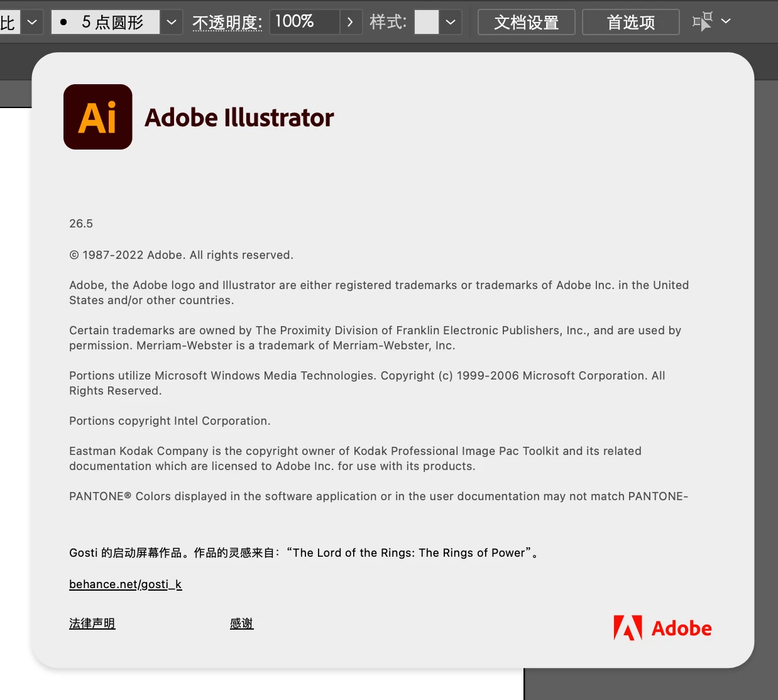Open the 法律声明 legal notices link
The image size is (778, 700).
(92, 623)
